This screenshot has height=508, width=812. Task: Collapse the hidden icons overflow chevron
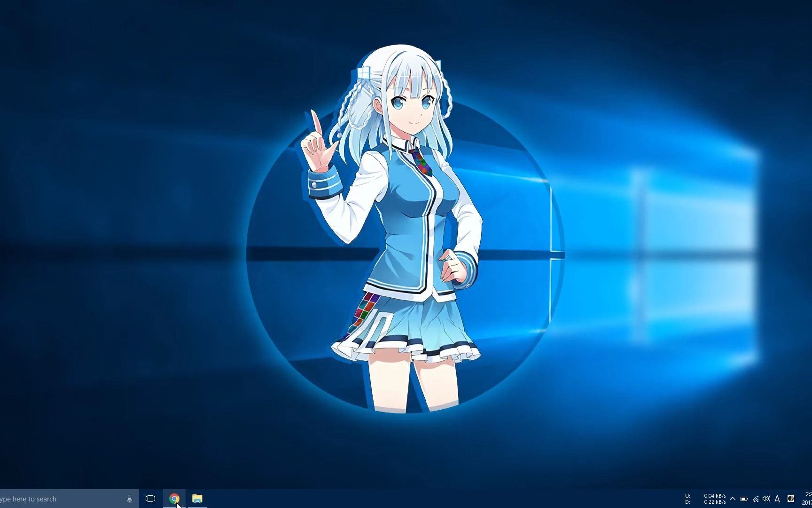732,499
